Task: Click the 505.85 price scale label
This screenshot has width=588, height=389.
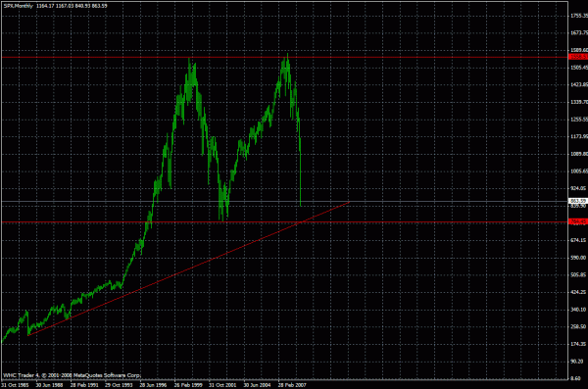Action: (x=578, y=275)
